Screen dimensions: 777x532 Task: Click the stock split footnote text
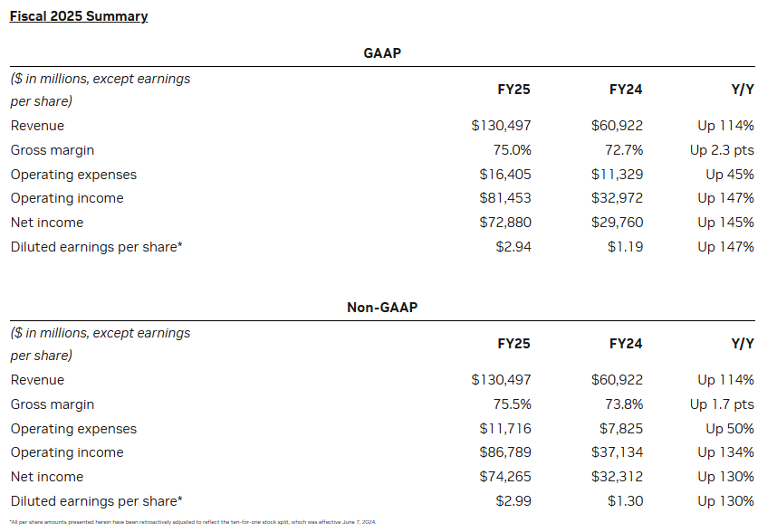click(x=192, y=522)
